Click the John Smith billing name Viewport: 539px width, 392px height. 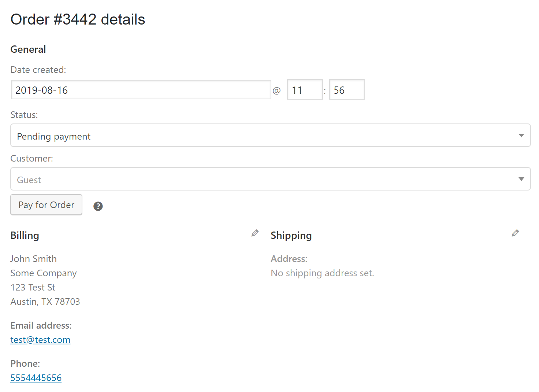click(33, 259)
